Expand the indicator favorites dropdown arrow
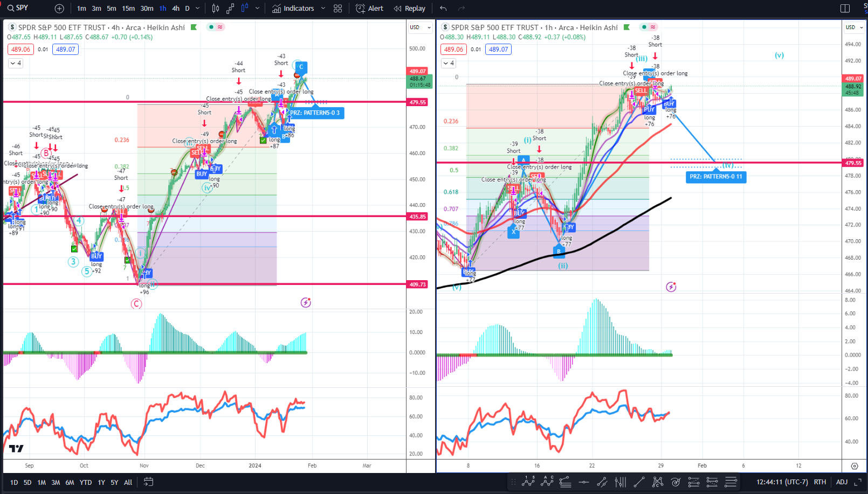 click(323, 8)
